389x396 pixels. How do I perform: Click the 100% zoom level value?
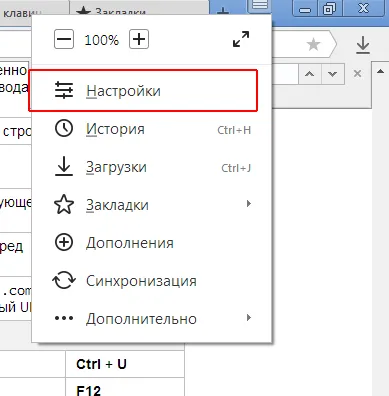[x=101, y=40]
